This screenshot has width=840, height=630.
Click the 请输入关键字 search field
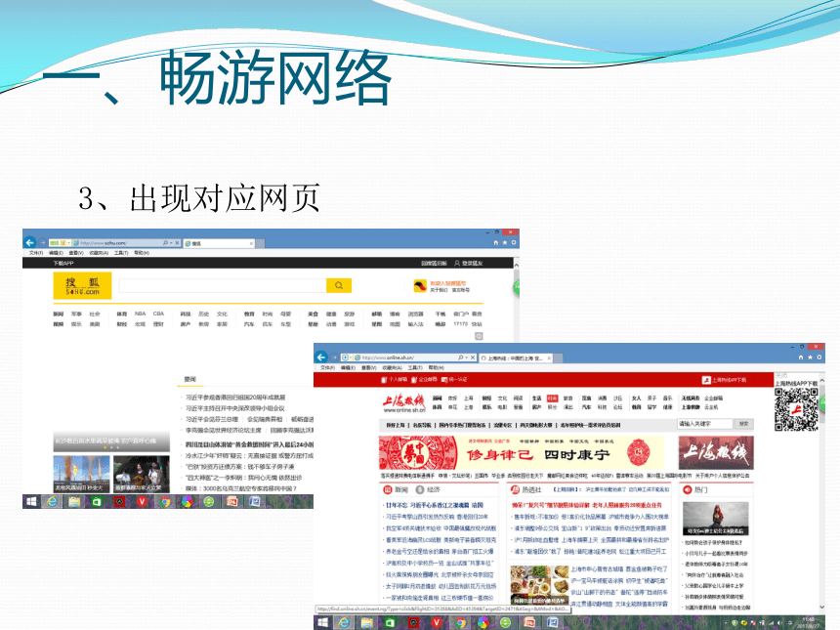(704, 424)
